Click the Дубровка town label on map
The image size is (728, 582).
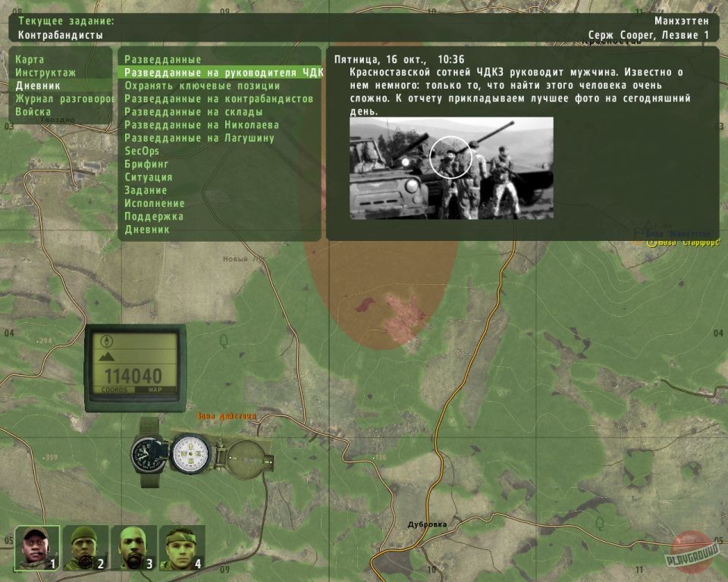[427, 524]
